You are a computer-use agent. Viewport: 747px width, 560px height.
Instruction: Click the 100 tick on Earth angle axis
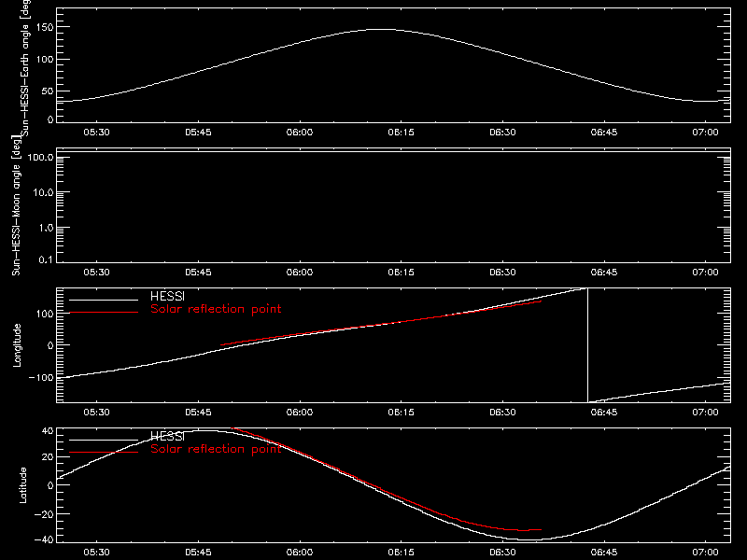pos(45,60)
